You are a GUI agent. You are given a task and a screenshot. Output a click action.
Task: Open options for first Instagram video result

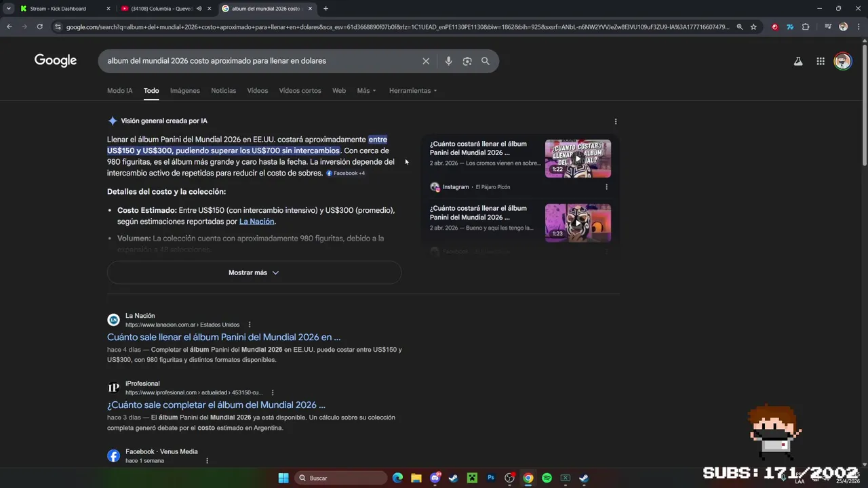(606, 187)
